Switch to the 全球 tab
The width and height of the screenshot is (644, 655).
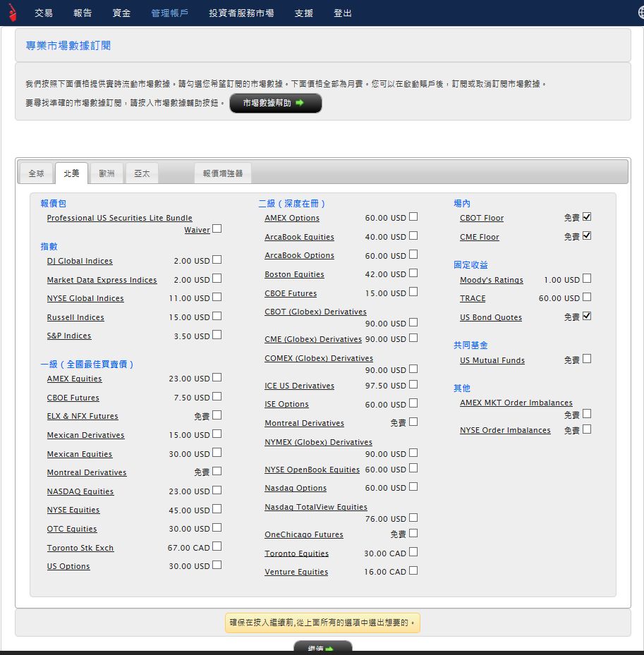tap(36, 173)
